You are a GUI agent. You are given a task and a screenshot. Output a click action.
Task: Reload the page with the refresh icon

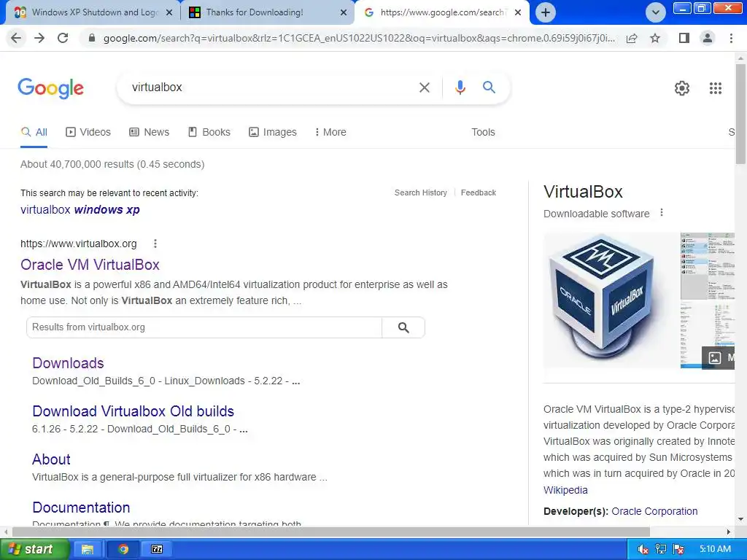click(x=63, y=38)
